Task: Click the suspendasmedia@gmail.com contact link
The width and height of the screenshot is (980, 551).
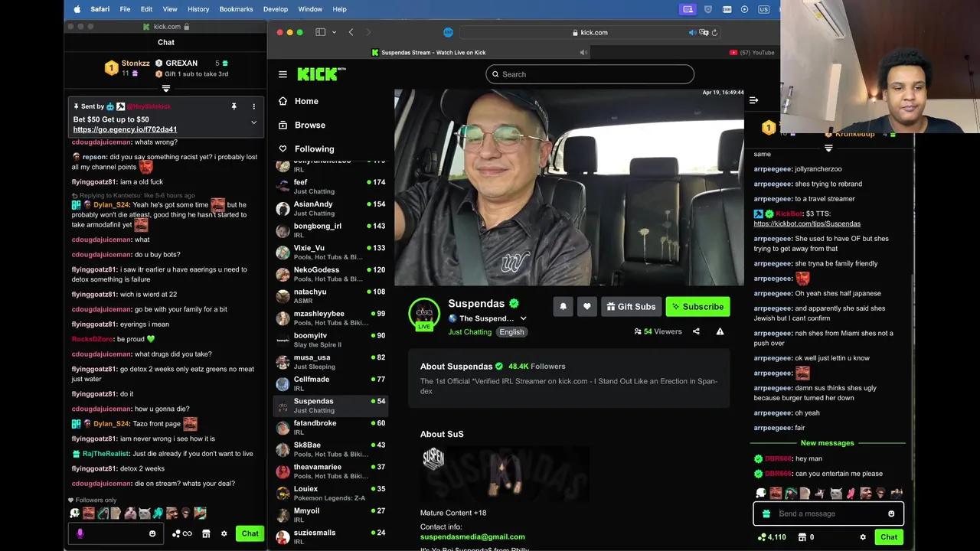Action: tap(472, 536)
